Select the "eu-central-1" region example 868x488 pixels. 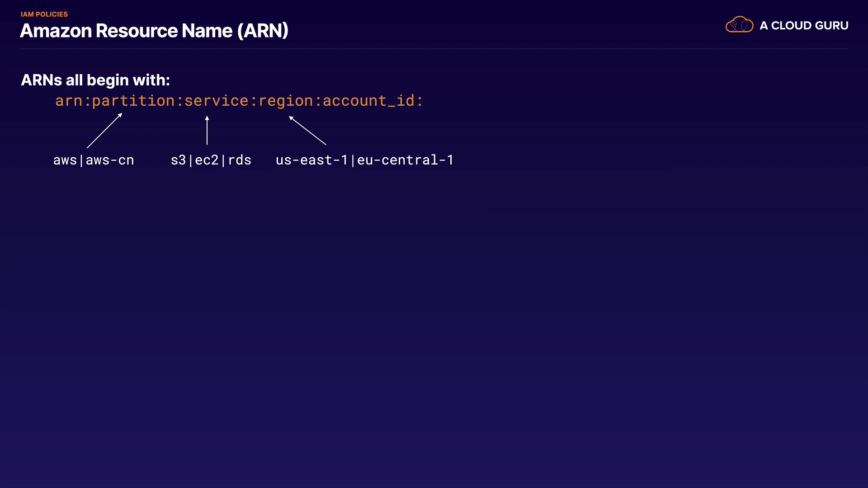coord(405,160)
